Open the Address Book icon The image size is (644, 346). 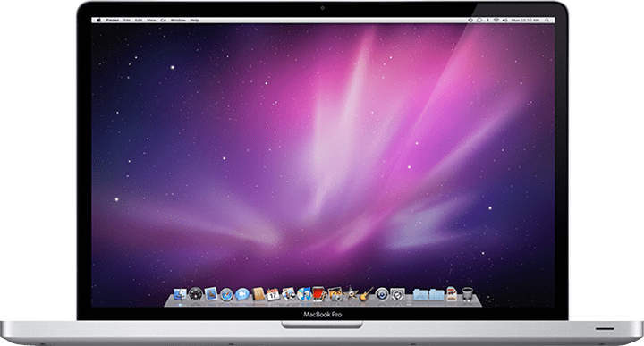(x=258, y=294)
